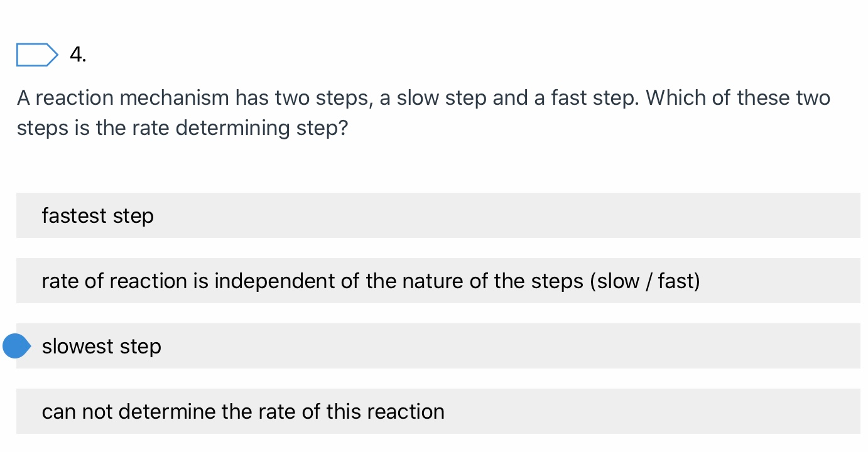Click "A reaction mechanism" at question start
This screenshot has width=868, height=452.
pos(123,98)
